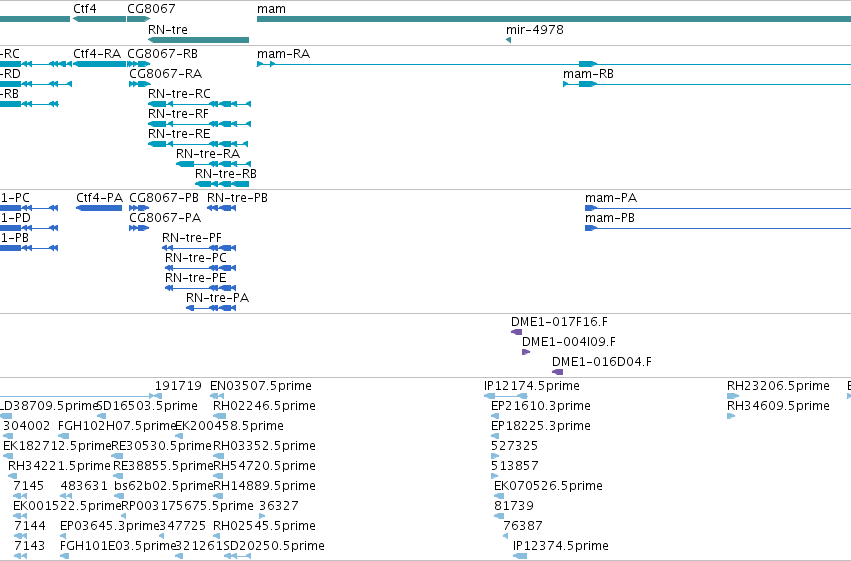The image size is (851, 561).
Task: Select the feature labeled 76387
Action: pos(506,536)
